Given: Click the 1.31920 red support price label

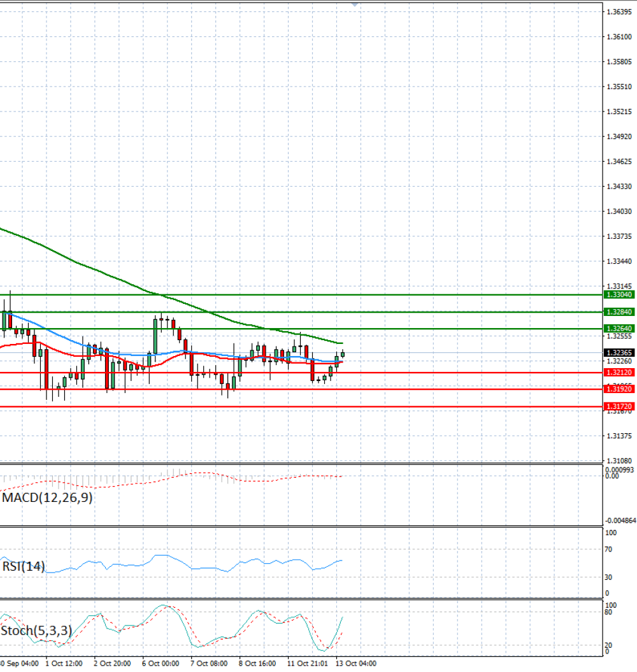Looking at the screenshot, I should 619,389.
